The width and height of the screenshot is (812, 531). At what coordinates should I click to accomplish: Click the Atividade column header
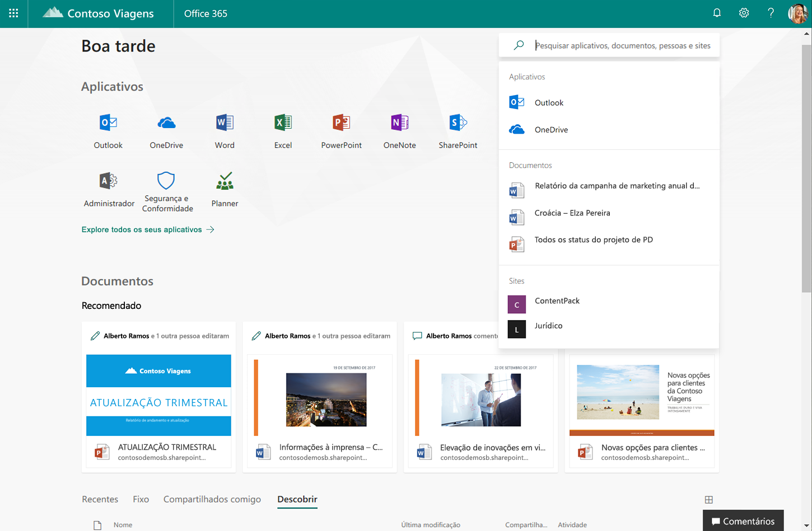click(572, 525)
